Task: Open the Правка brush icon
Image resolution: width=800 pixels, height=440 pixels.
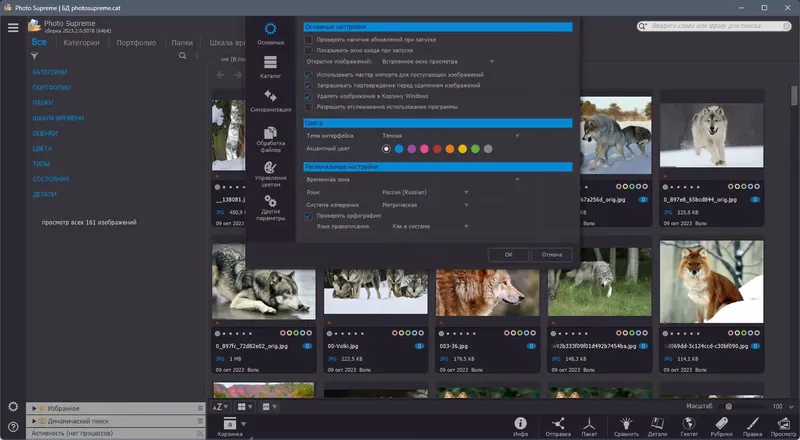Action: [x=753, y=427]
